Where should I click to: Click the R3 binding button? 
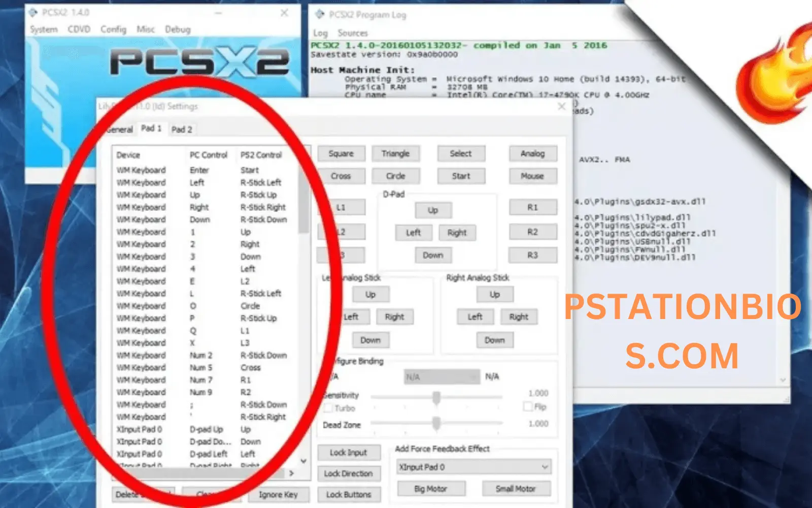point(533,255)
